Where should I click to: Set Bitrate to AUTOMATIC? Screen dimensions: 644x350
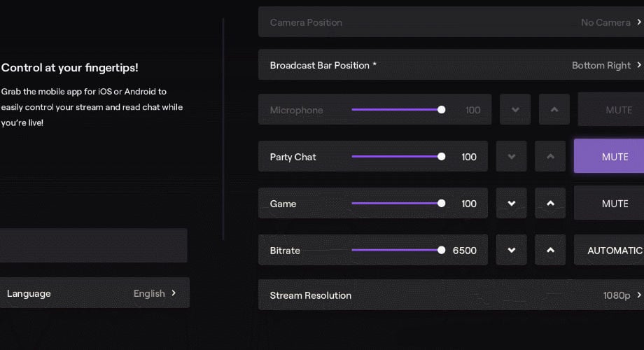(x=610, y=251)
